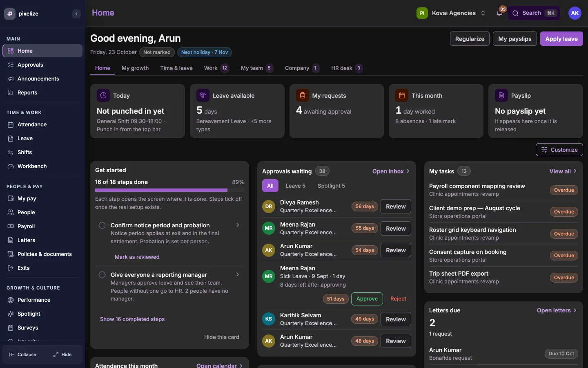Open notifications bell with 33 badge
The width and height of the screenshot is (588, 368).
(499, 13)
